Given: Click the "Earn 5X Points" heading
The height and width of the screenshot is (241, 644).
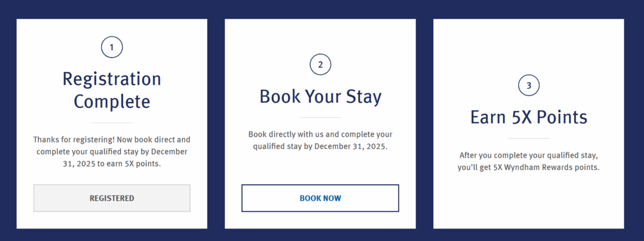Looking at the screenshot, I should pos(529,117).
